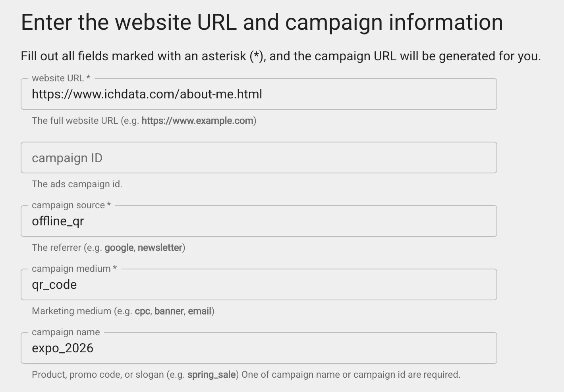The height and width of the screenshot is (392, 564).
Task: Click the website URL input field
Action: [x=258, y=94]
